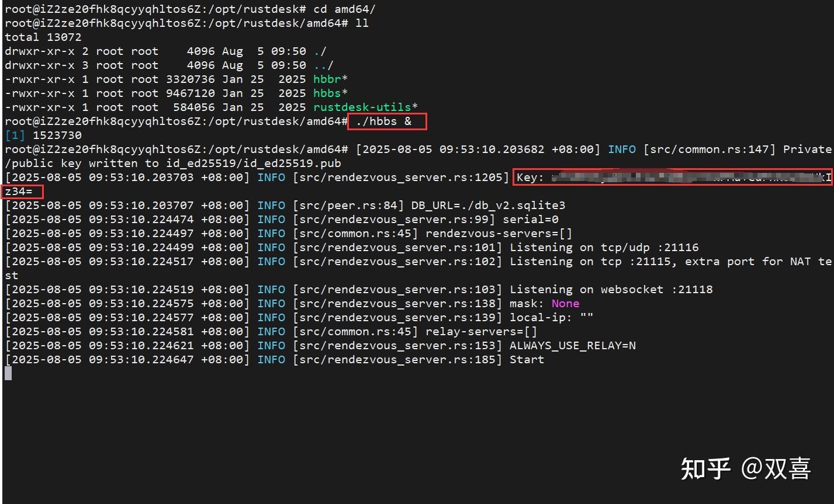Select the 'rendezvous-servers=[]' text
The width and height of the screenshot is (834, 504).
pyautogui.click(x=499, y=234)
